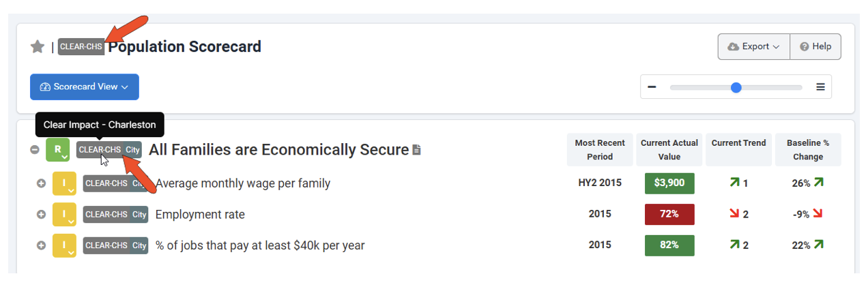This screenshot has height=289, width=868.
Task: Click the green R result badge
Action: click(58, 149)
